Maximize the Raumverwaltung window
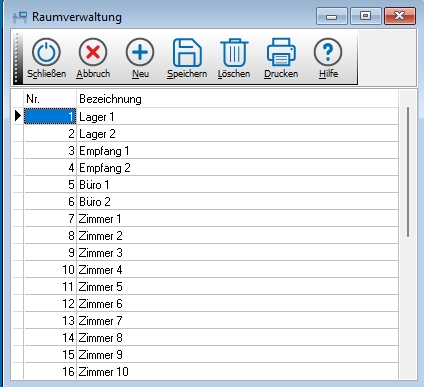Image resolution: width=424 pixels, height=387 pixels. click(x=366, y=16)
